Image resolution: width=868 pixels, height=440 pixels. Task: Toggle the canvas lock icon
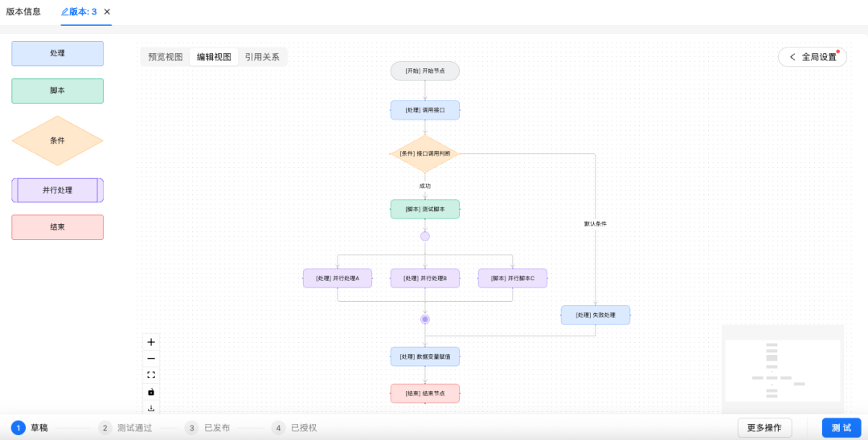pos(151,392)
